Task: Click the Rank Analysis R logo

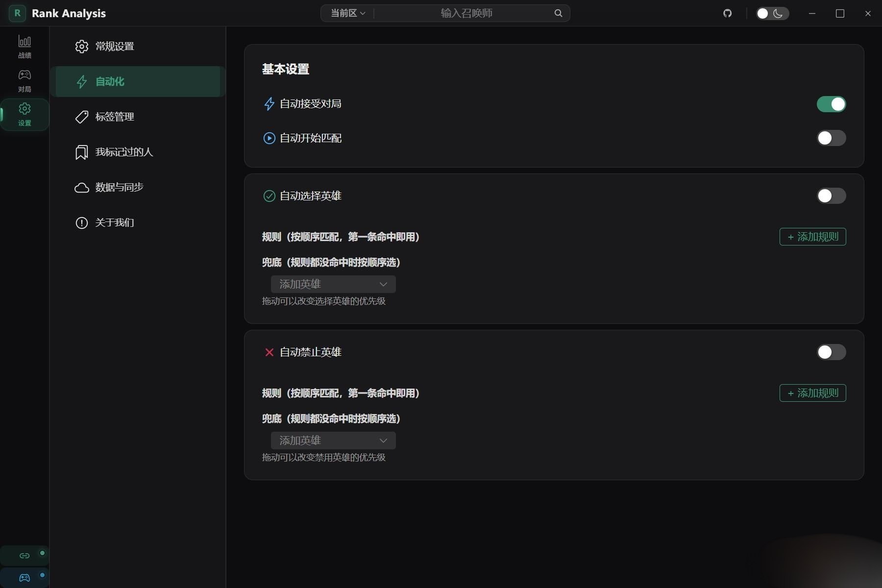Action: click(17, 13)
